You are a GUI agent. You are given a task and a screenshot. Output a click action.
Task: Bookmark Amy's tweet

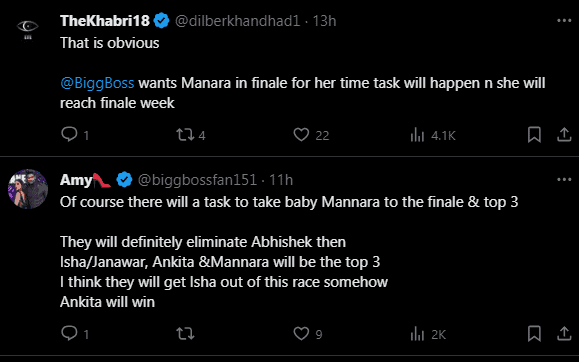(534, 333)
